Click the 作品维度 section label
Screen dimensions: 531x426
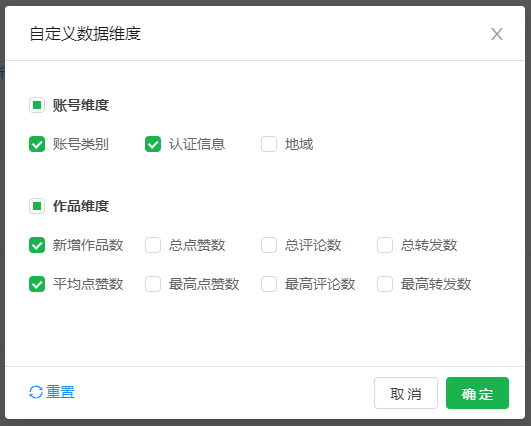(x=81, y=206)
